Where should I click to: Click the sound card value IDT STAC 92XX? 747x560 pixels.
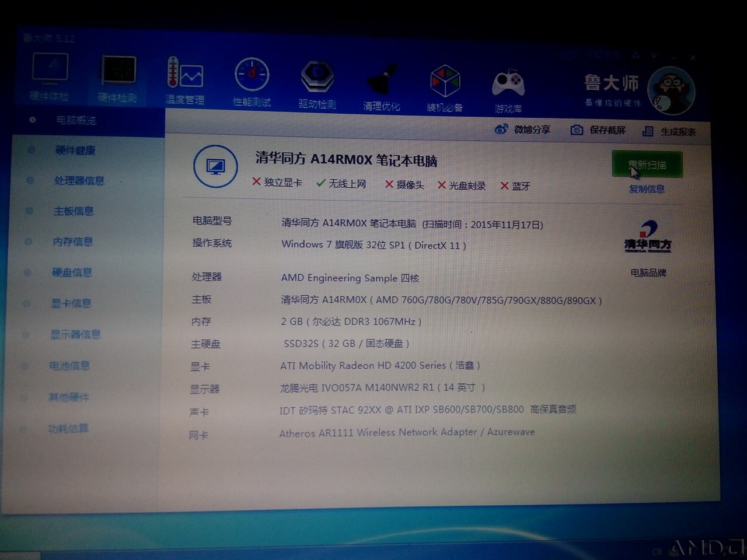click(428, 410)
